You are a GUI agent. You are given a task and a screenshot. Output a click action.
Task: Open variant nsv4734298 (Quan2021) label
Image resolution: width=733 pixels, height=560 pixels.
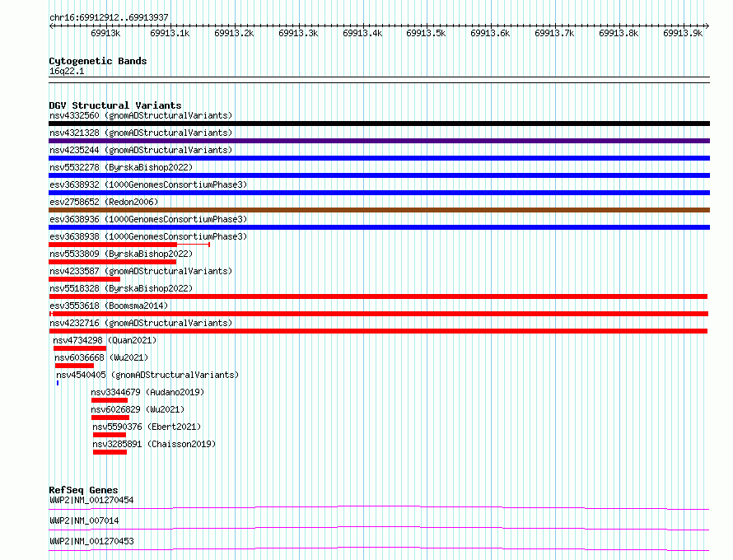105,340
